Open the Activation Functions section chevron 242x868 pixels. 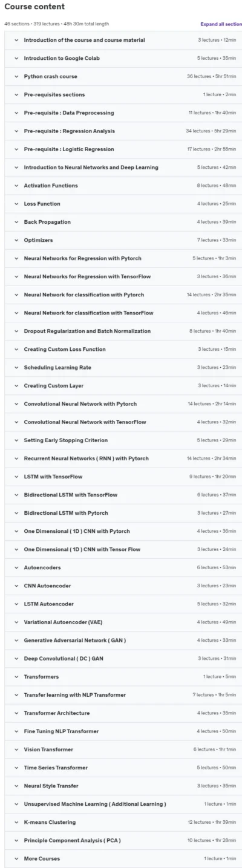tap(16, 186)
